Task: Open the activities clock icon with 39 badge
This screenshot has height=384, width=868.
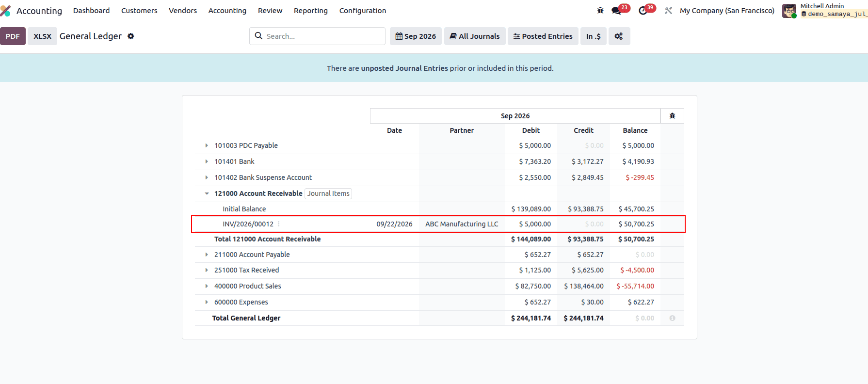Action: point(643,11)
